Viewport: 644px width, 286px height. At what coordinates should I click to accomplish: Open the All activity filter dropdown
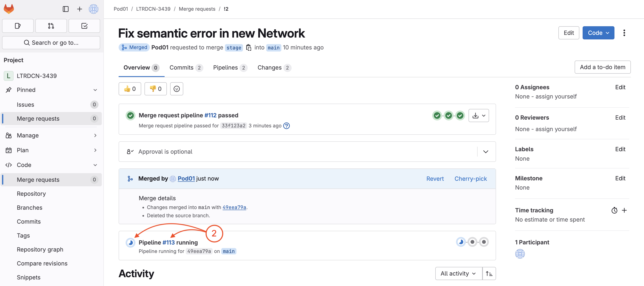(458, 274)
